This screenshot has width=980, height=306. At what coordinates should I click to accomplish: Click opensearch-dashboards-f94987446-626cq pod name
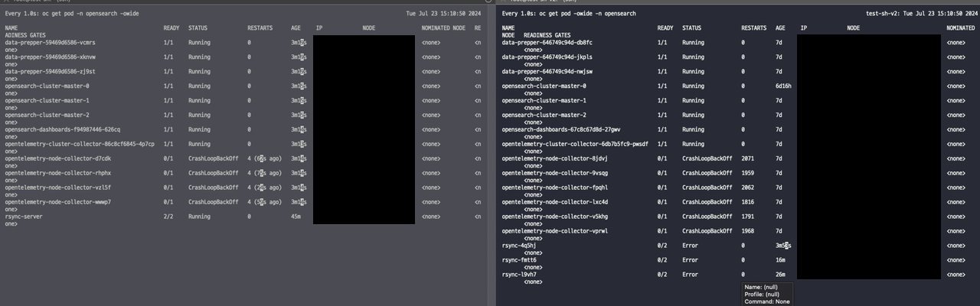click(63, 130)
